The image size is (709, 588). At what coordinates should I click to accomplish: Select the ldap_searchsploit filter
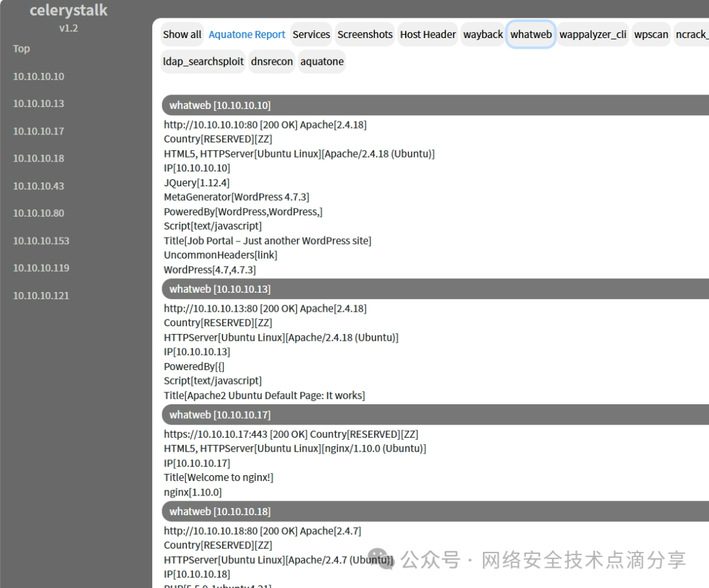point(203,62)
